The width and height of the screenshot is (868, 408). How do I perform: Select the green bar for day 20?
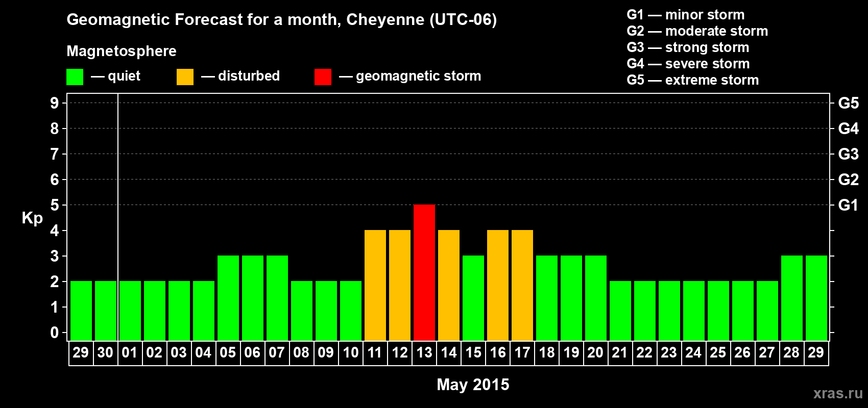click(596, 298)
